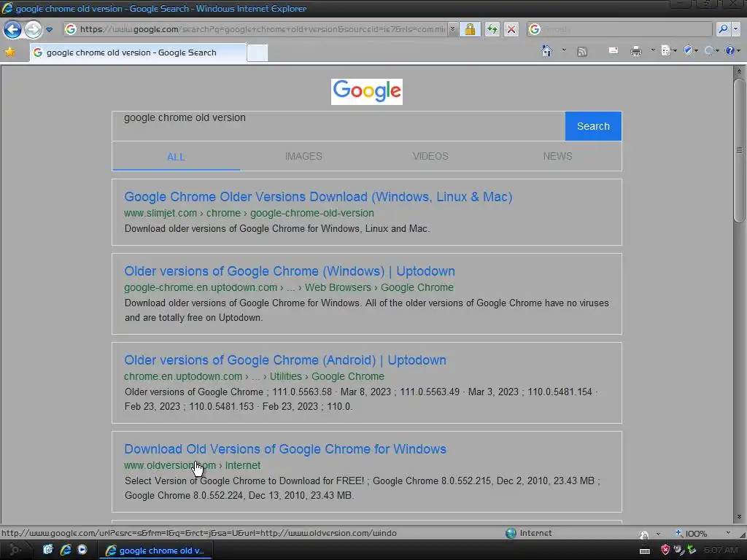Open 'Older versions of Google Chrome (Windows)' result

click(x=290, y=271)
